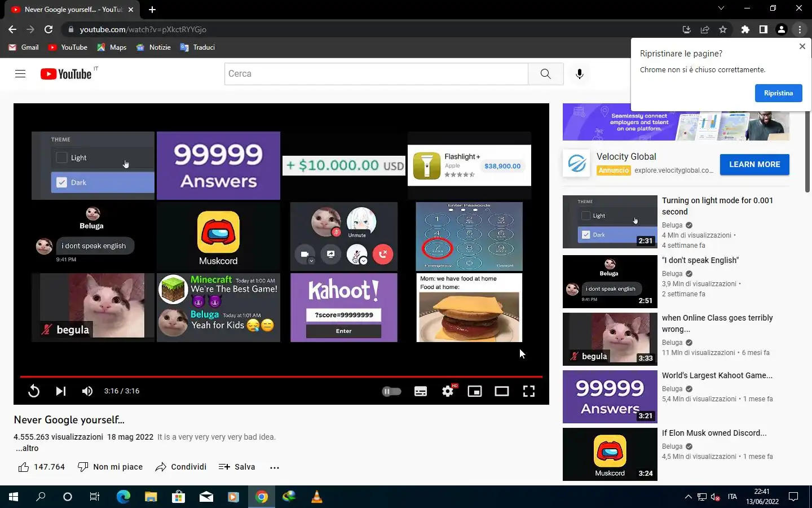Open VLC media player from taskbar

click(x=317, y=497)
